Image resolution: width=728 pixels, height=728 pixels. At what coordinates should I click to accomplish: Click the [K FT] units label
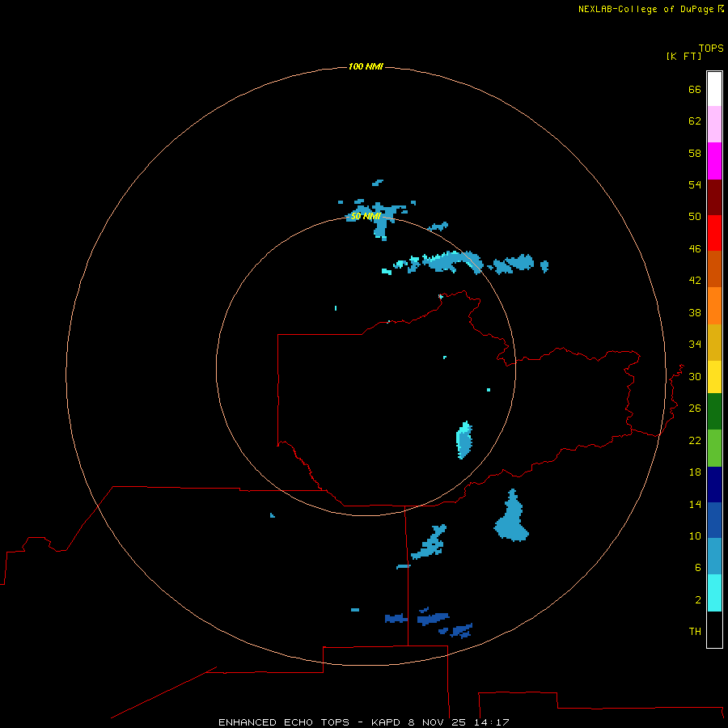click(684, 56)
